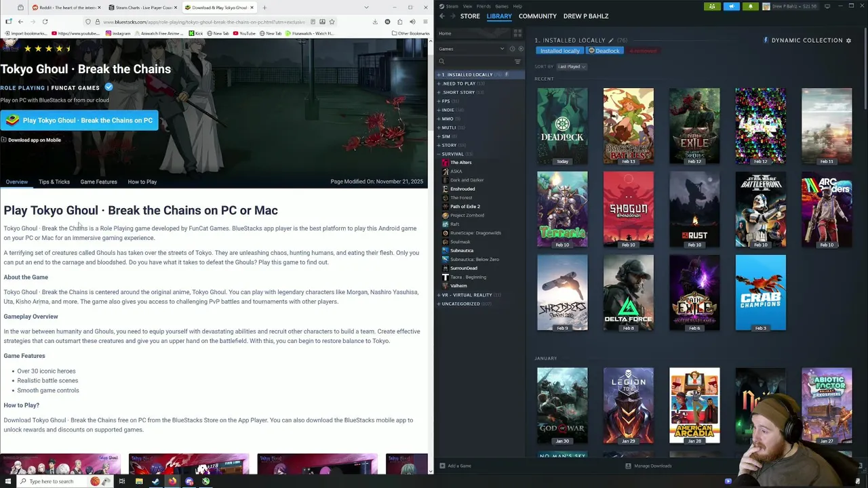Click recent activity clock filter icon
Screen dimensions: 868x488
point(512,49)
